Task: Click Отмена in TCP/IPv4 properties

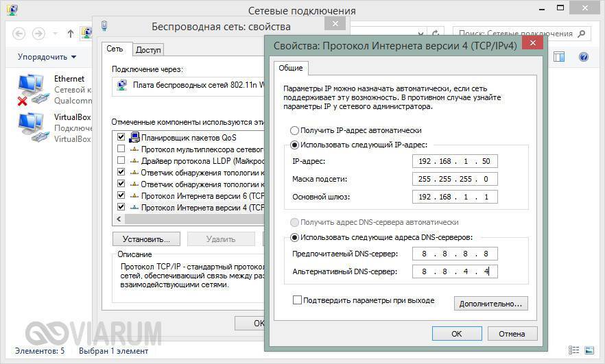Action: [x=512, y=334]
